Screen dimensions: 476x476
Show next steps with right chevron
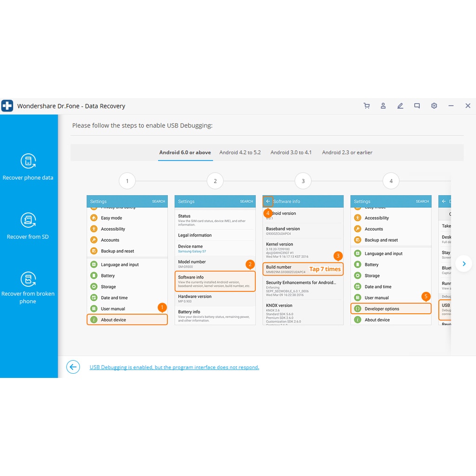(463, 264)
